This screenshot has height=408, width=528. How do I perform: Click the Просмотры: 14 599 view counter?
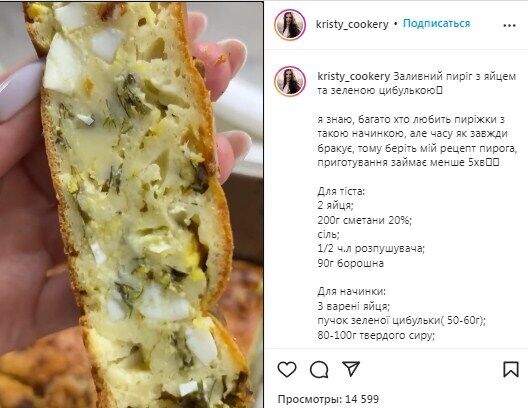point(328,399)
